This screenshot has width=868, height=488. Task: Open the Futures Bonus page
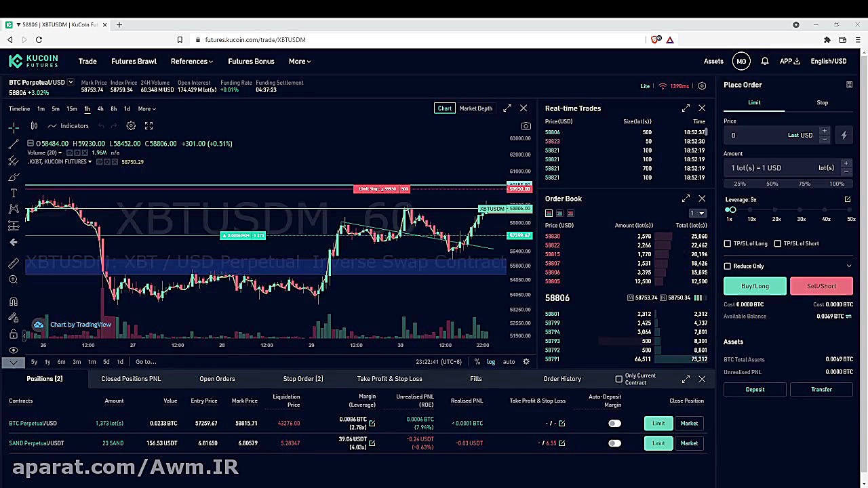[251, 61]
